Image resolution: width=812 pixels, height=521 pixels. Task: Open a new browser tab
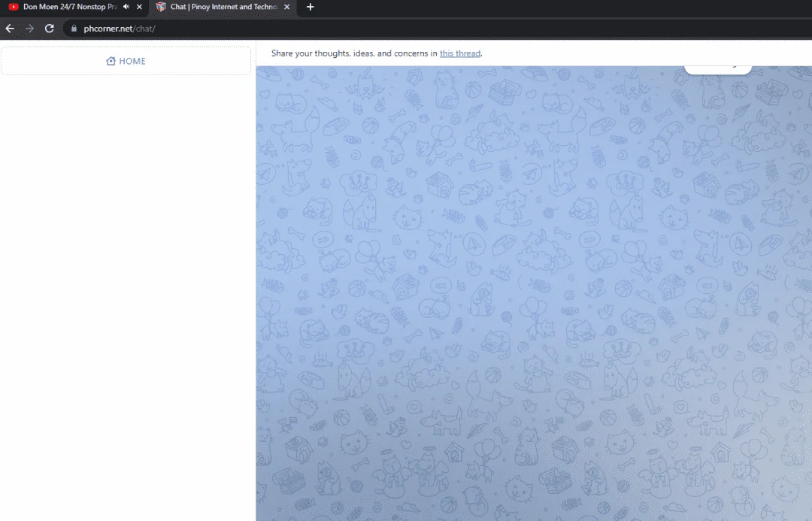[311, 7]
